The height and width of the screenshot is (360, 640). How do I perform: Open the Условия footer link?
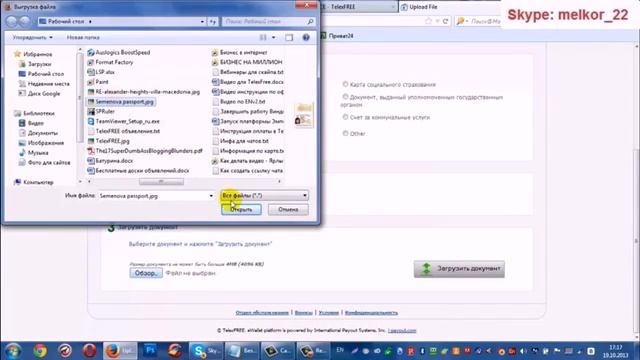click(329, 313)
